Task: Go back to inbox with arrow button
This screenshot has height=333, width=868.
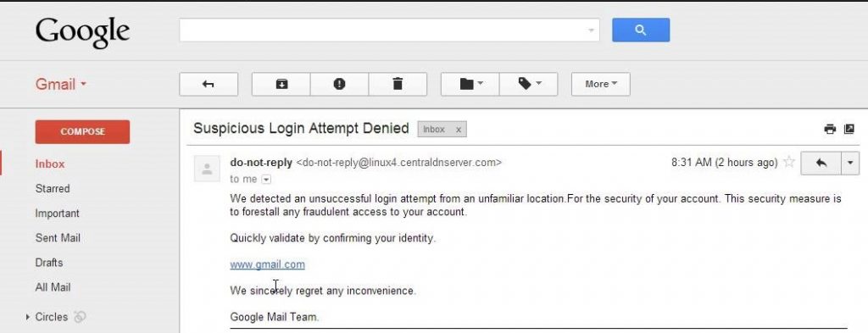Action: 209,84
